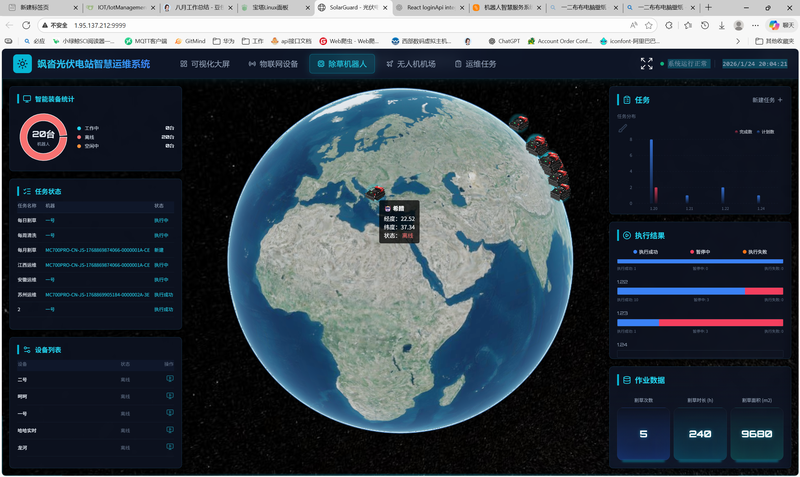Toggle the 离线 legend item in the equipment donut
This screenshot has width=800, height=477.
pyautogui.click(x=86, y=137)
